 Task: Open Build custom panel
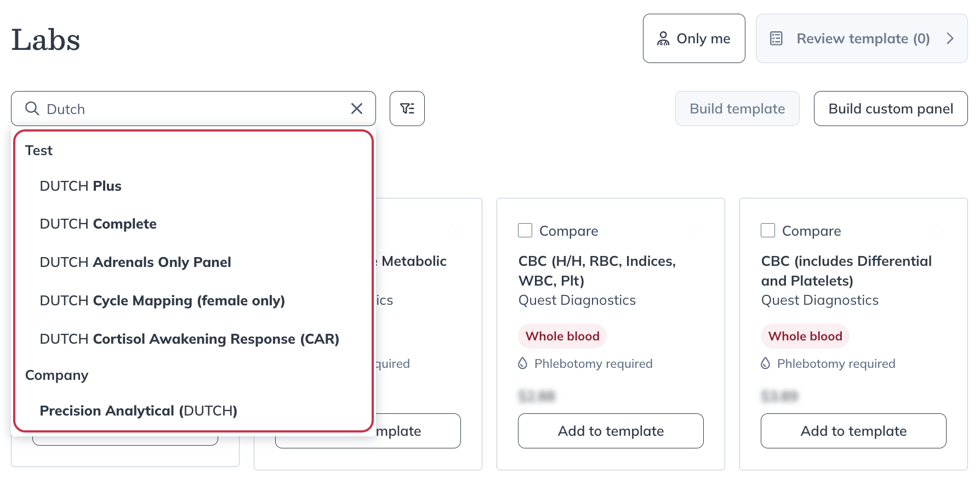click(890, 109)
